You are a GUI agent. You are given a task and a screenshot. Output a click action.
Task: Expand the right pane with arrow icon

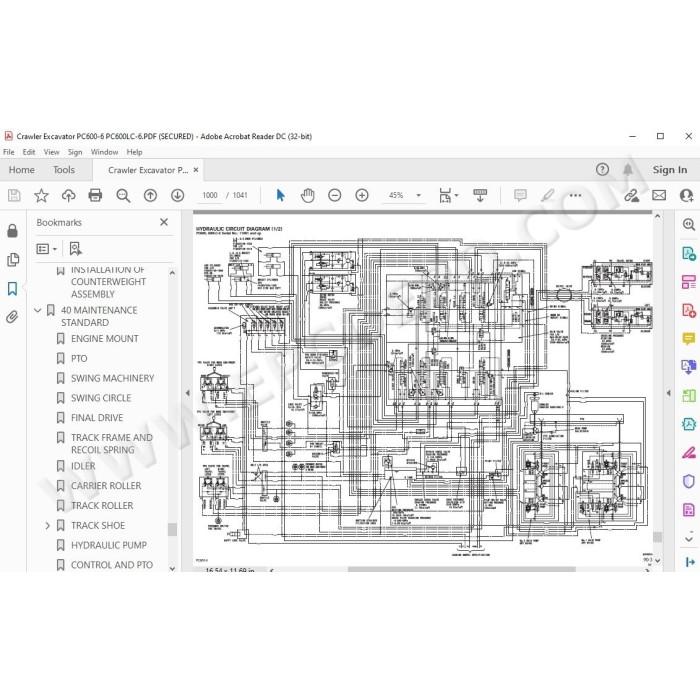[690, 562]
